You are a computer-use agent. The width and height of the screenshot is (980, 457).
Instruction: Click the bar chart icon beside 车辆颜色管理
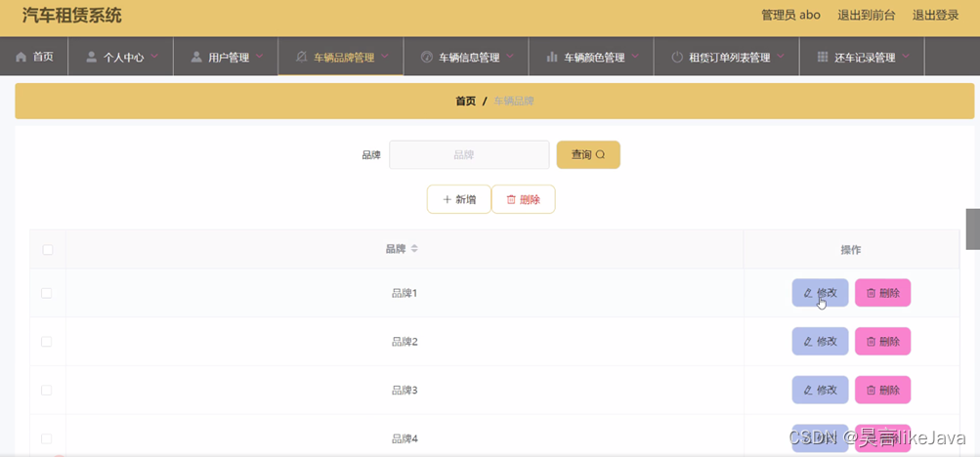pyautogui.click(x=552, y=57)
